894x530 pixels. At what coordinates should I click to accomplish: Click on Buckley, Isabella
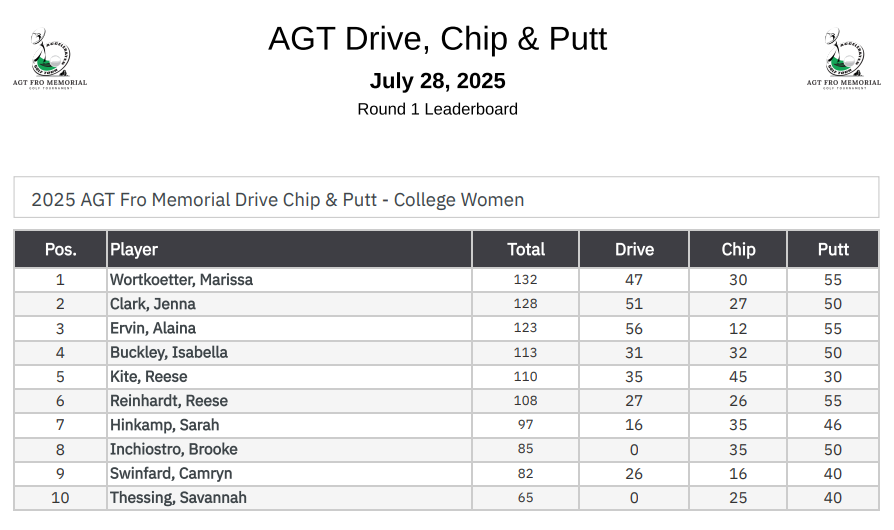point(169,352)
